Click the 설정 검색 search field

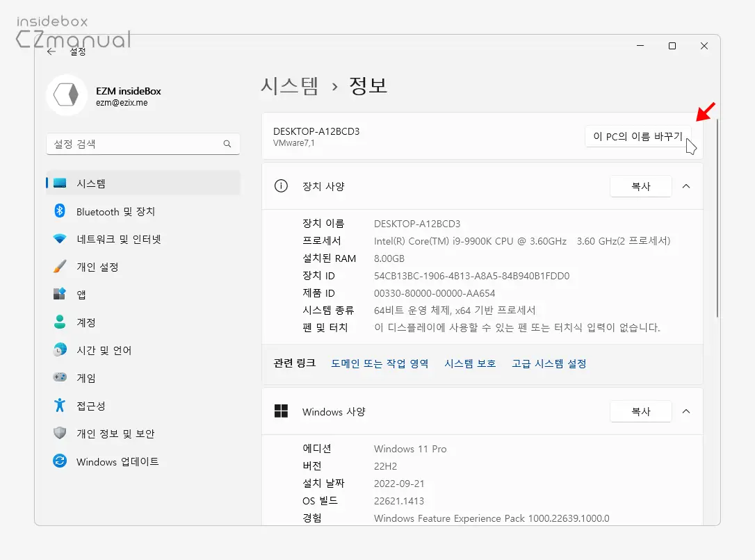[143, 144]
